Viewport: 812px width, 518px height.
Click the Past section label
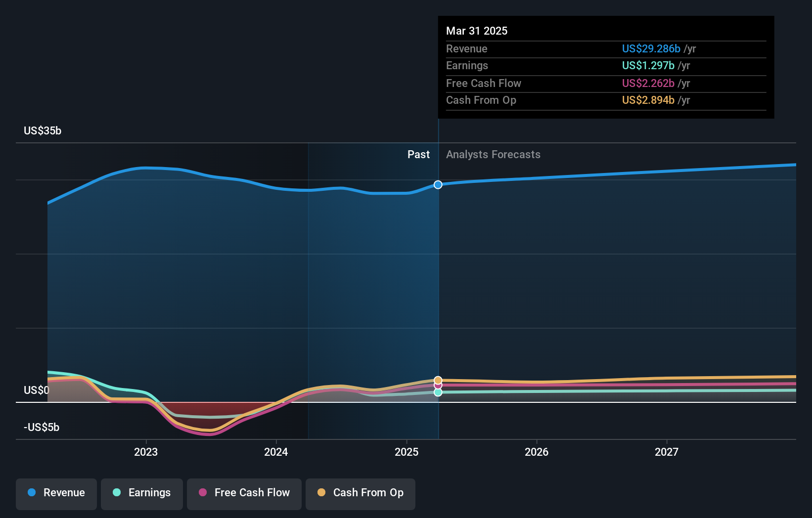(418, 155)
